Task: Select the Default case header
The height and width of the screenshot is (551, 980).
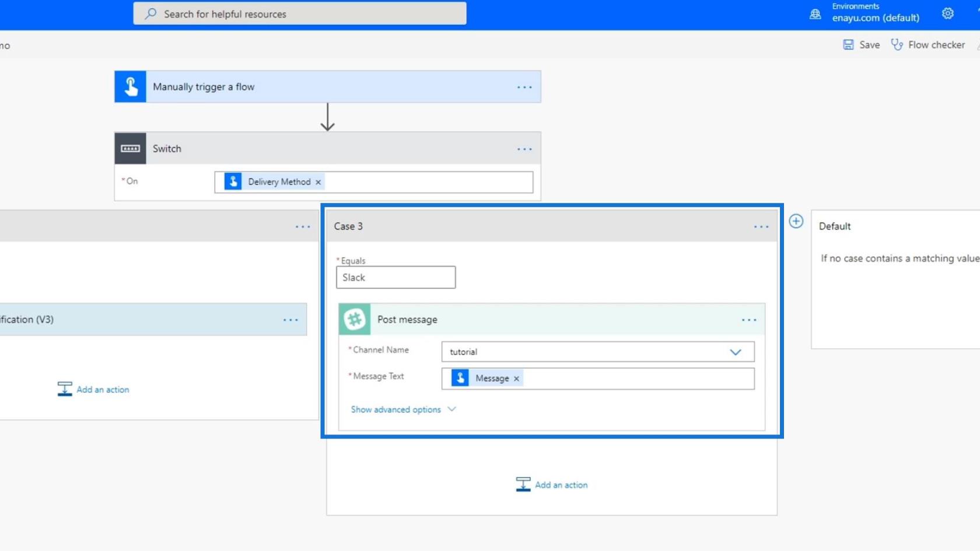Action: 835,226
